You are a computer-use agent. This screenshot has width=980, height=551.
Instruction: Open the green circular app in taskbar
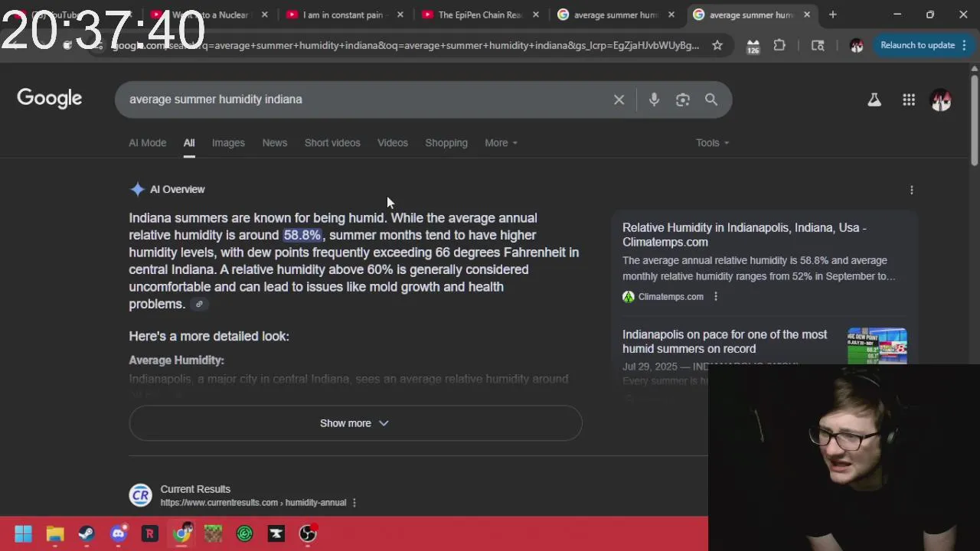(x=245, y=533)
